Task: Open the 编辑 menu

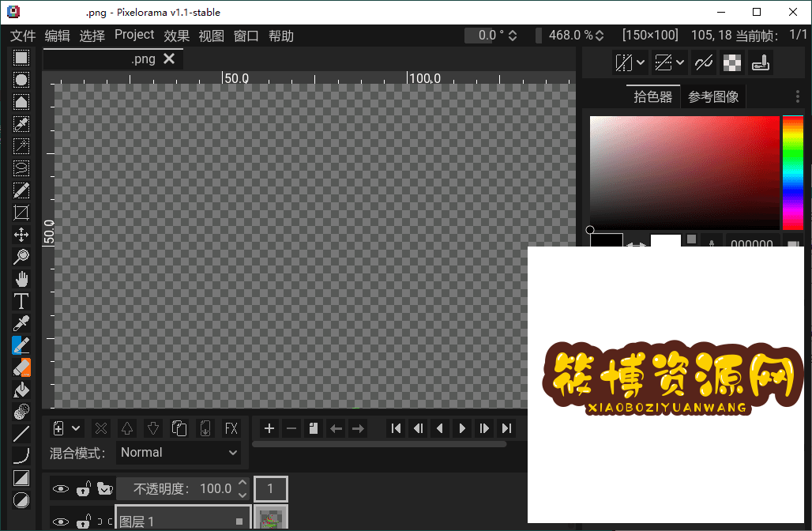Action: point(58,36)
